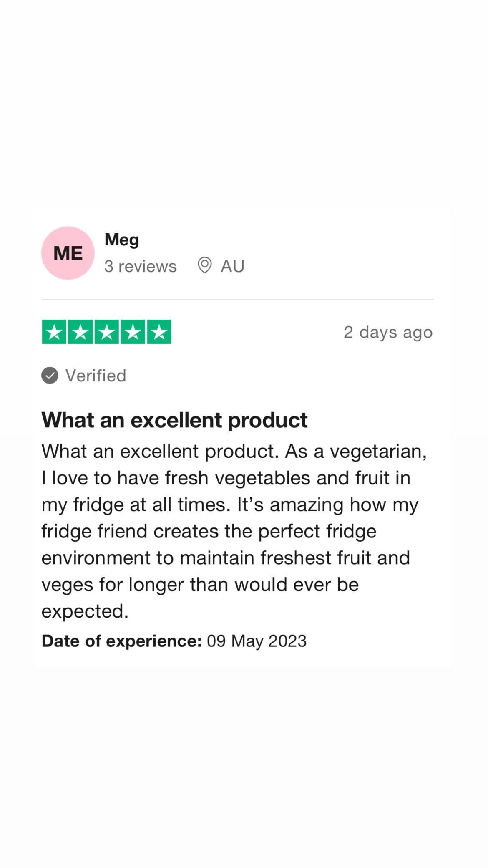Click the first green rating star

(x=54, y=332)
